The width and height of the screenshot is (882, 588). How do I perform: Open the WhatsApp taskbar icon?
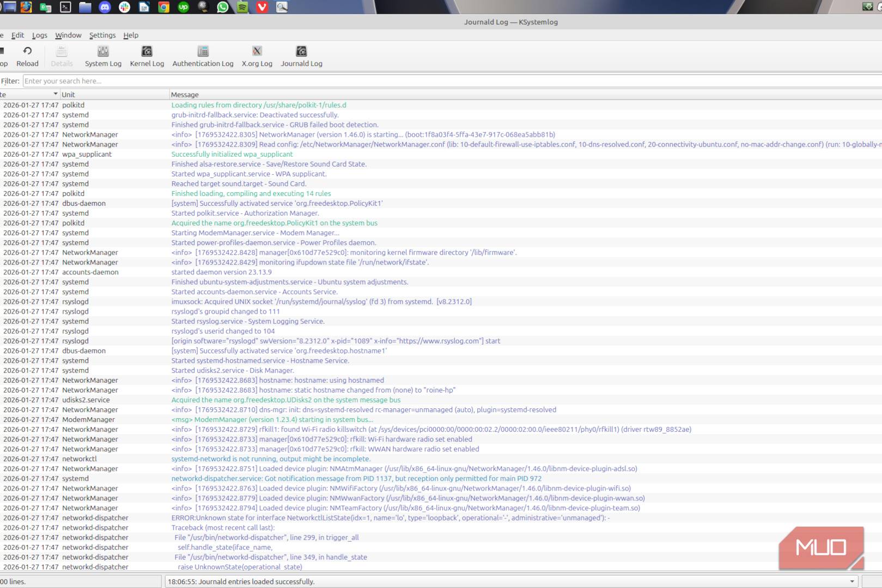click(x=223, y=7)
